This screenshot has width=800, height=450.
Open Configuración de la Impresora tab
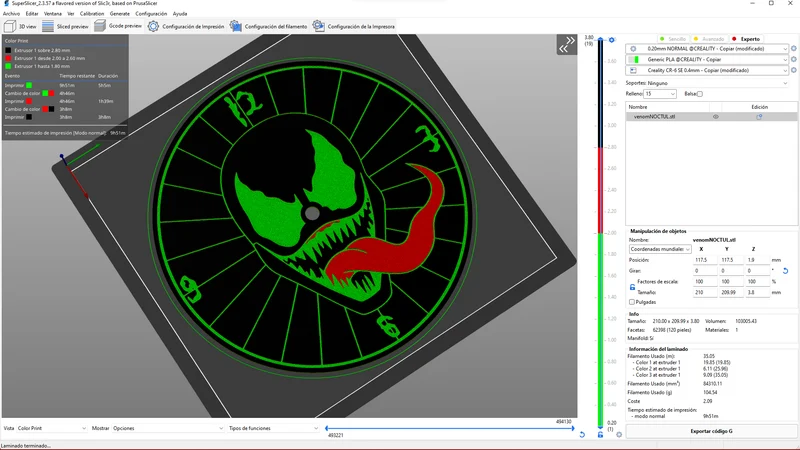click(x=354, y=26)
